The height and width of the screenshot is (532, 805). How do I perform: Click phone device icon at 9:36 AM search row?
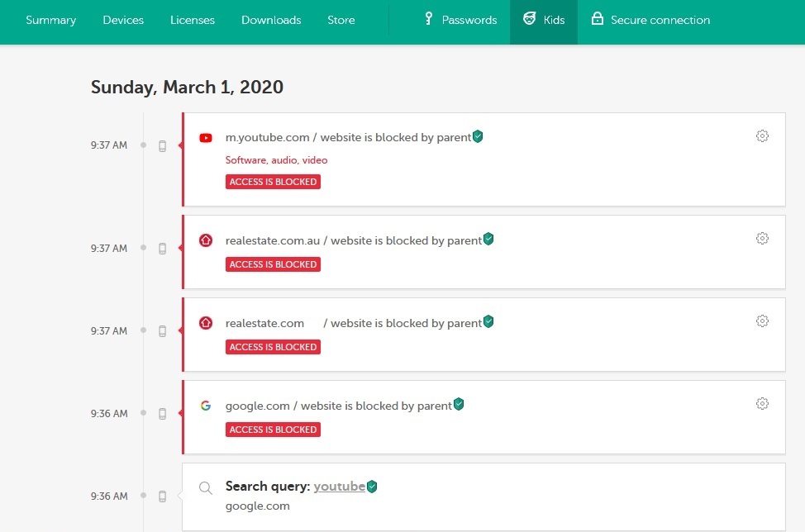pos(163,496)
